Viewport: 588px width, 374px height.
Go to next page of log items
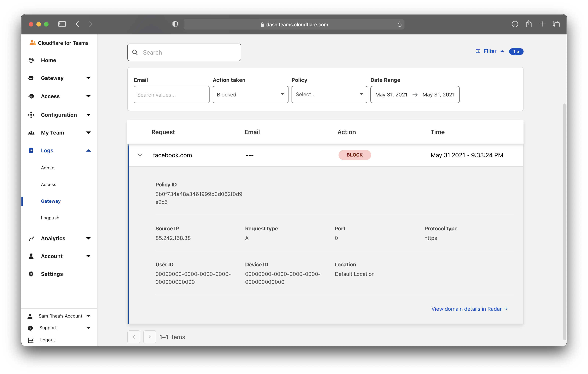(x=149, y=337)
